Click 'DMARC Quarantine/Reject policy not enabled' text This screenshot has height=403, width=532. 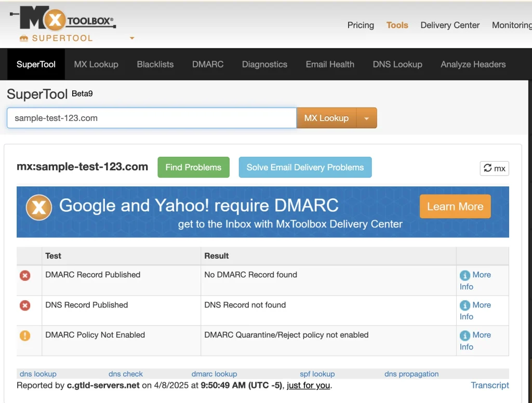click(x=286, y=335)
